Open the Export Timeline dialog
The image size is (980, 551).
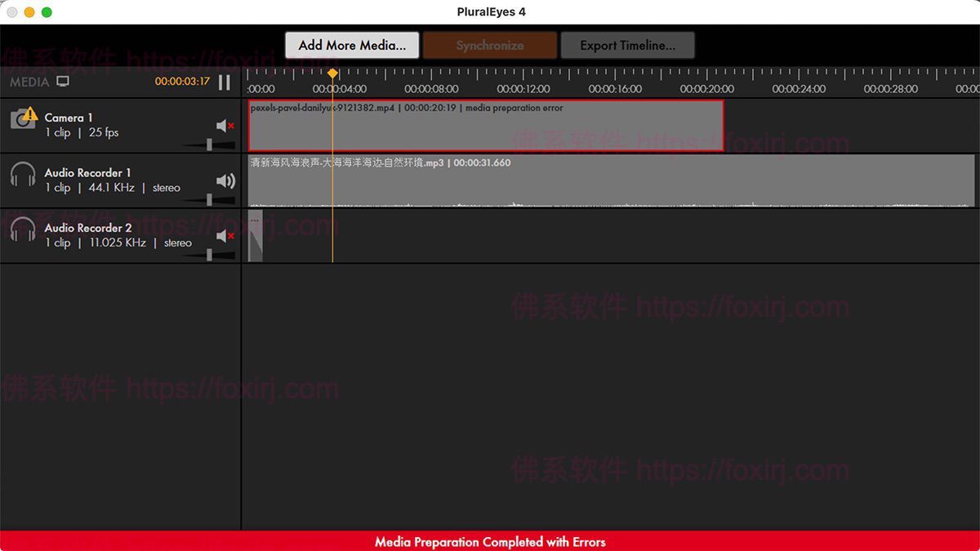tap(627, 46)
